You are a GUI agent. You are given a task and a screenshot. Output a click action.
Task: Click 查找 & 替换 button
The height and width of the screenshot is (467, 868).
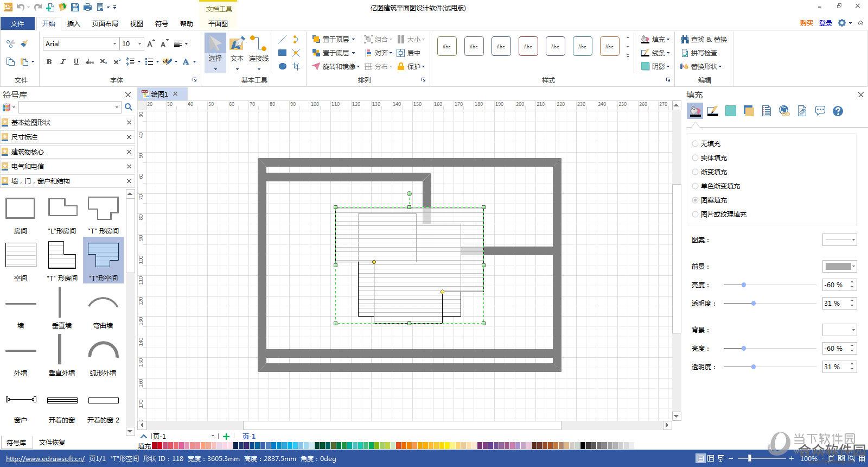(703, 39)
